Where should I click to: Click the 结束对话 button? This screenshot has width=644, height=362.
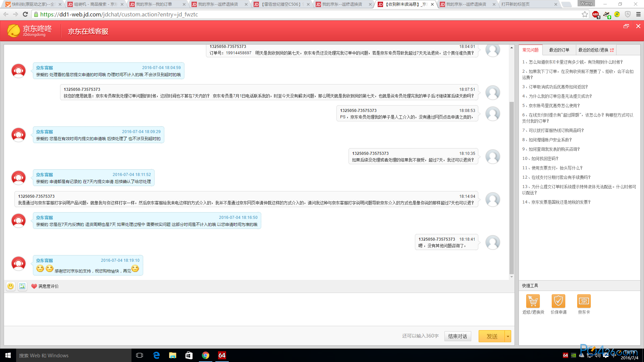458,336
